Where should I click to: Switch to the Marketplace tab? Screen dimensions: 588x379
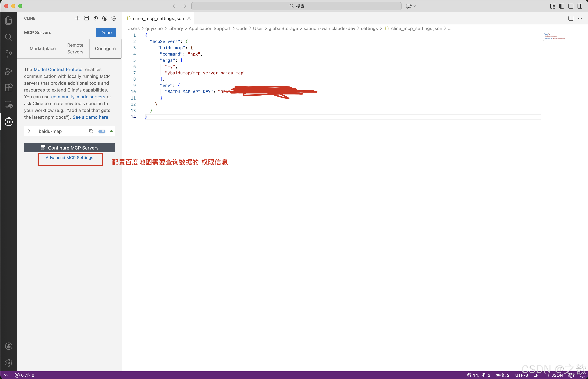(x=43, y=49)
